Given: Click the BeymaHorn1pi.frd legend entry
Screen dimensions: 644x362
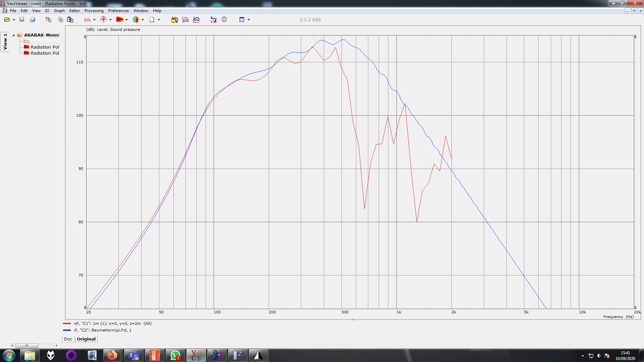Looking at the screenshot, I should pos(103,330).
